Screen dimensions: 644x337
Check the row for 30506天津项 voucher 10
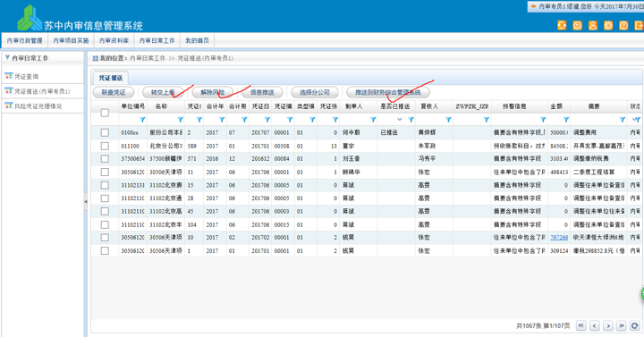pos(105,238)
